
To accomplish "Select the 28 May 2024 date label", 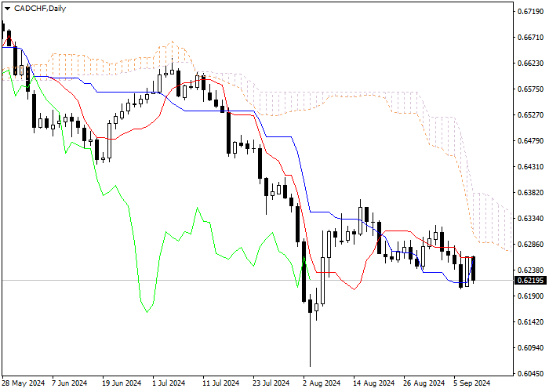I will [24, 383].
